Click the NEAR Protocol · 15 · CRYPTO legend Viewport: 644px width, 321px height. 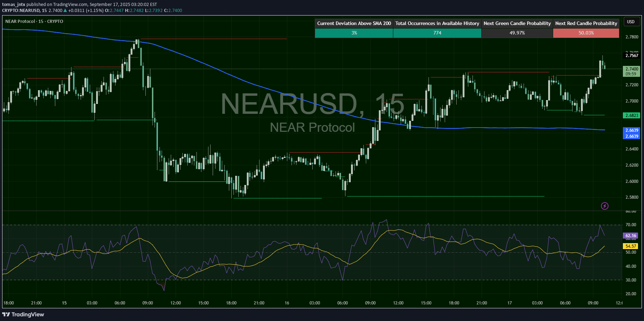[34, 21]
